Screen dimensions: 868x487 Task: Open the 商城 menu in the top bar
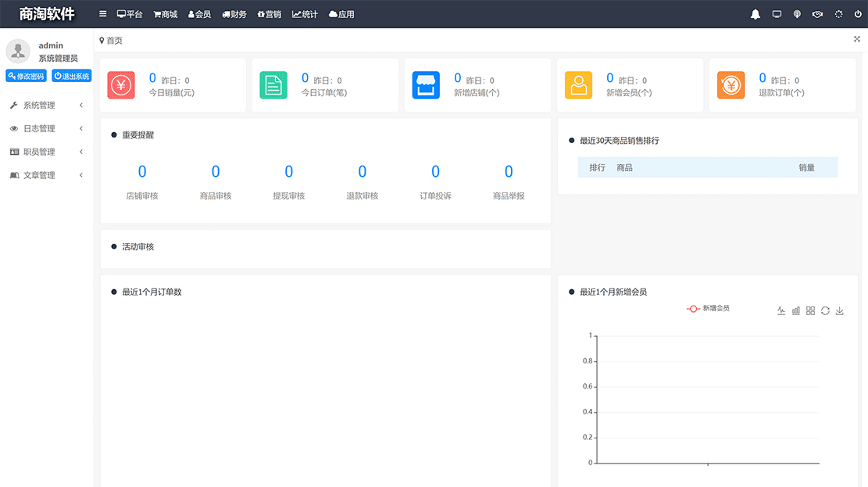(164, 13)
